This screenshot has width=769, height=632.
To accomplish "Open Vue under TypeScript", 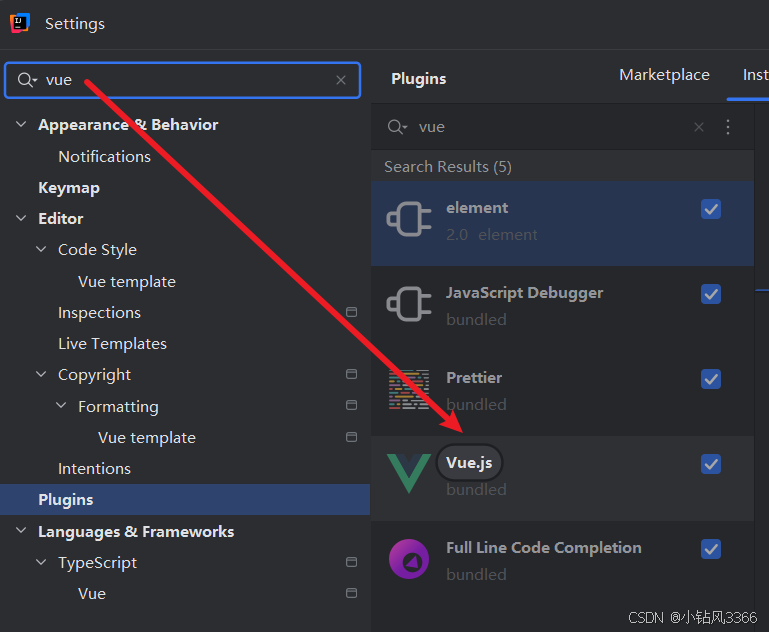I will 92,593.
